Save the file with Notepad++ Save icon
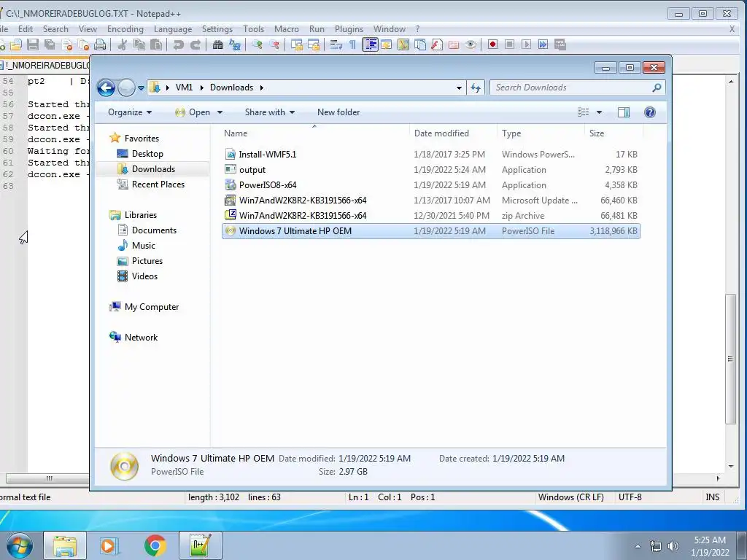The width and height of the screenshot is (747, 560). (33, 44)
